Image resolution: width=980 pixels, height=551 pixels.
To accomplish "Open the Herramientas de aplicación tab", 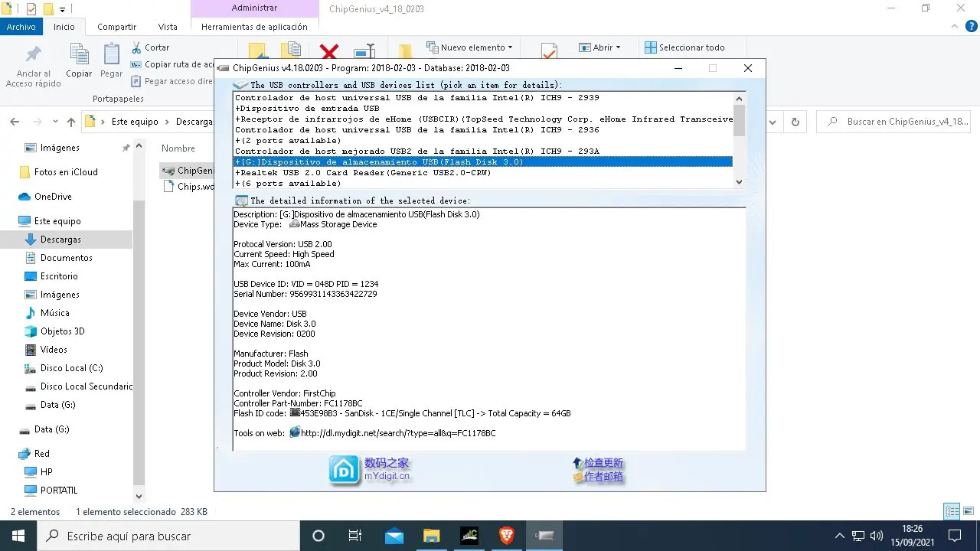I will pos(254,27).
